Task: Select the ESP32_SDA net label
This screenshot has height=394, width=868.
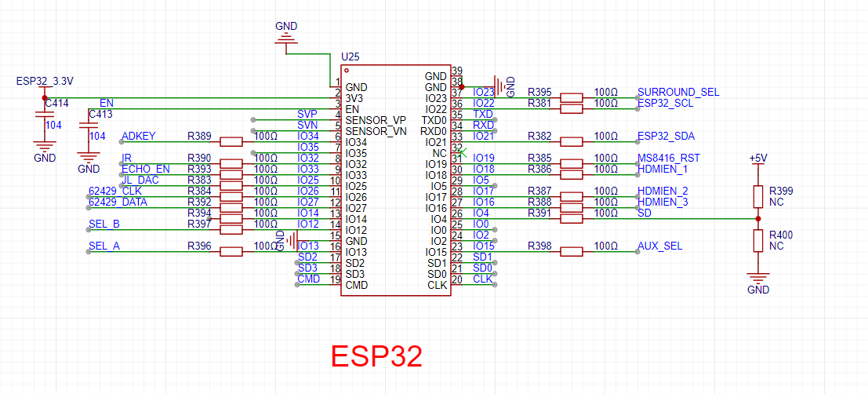Action: pyautogui.click(x=666, y=136)
